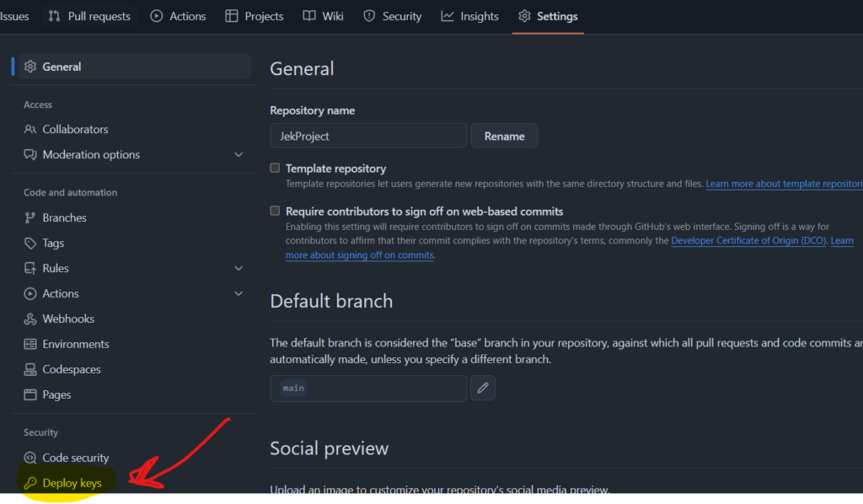The image size is (863, 504).
Task: Open the Actions tab in the repository navigation
Action: click(x=179, y=17)
